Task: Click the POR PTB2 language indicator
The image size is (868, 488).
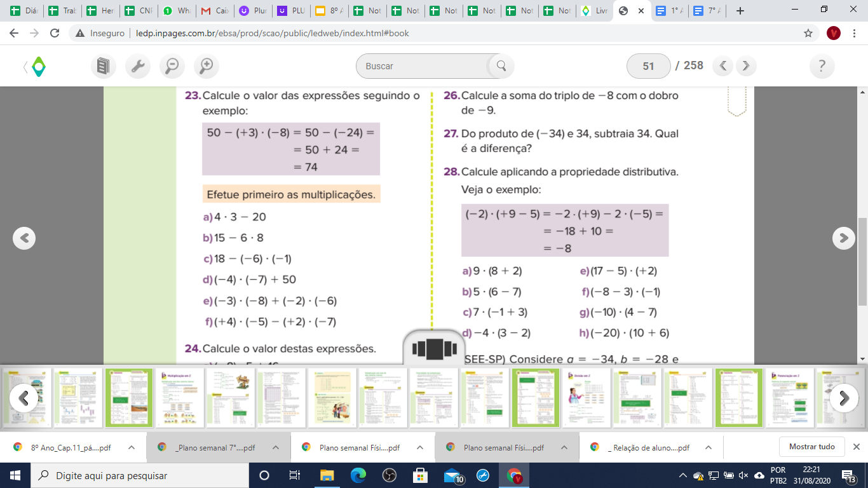Action: (x=778, y=475)
